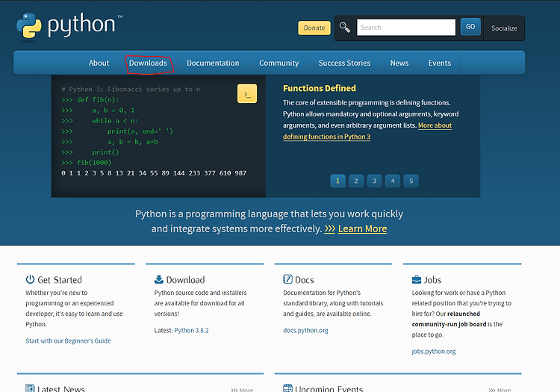560x392 pixels.
Task: Click the Download arrow icon
Action: point(159,279)
